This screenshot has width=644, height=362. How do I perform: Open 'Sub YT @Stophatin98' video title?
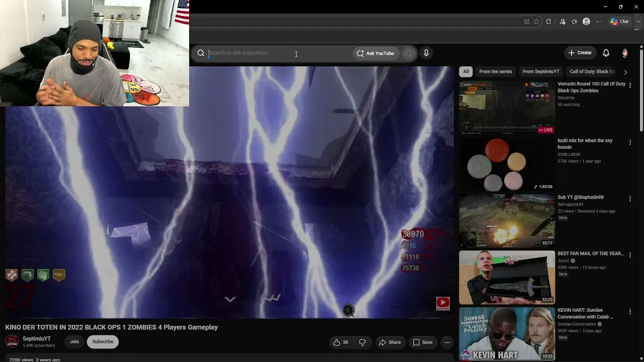581,198
